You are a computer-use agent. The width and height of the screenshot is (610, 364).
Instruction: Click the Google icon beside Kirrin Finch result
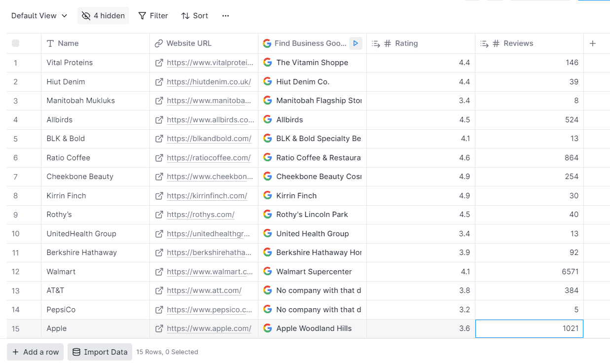268,195
